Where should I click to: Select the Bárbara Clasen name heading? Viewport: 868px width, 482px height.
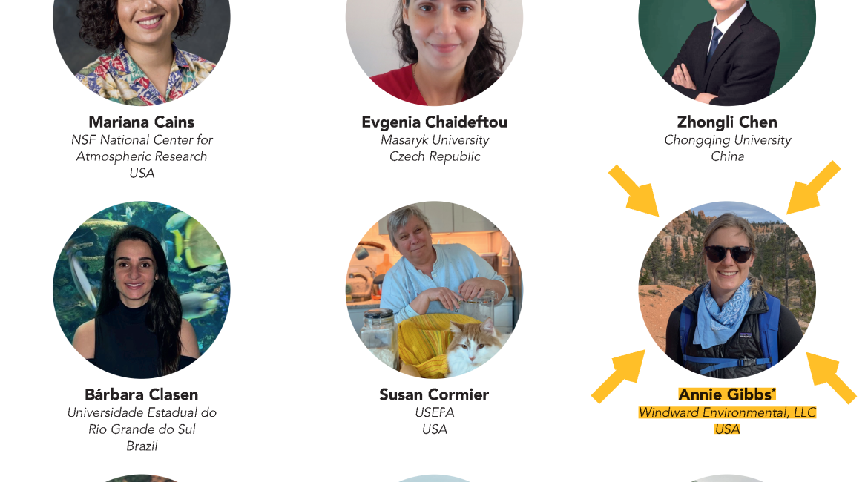point(142,394)
